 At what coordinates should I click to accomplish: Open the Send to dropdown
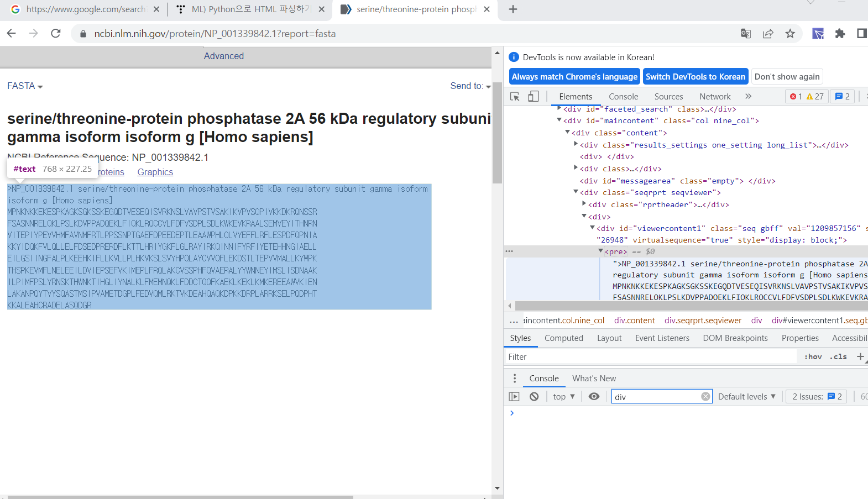tap(470, 86)
